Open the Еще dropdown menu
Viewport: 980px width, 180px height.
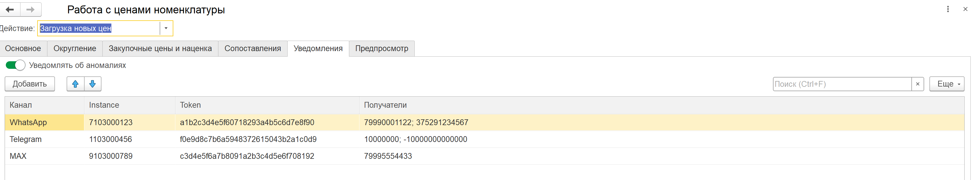click(x=947, y=84)
